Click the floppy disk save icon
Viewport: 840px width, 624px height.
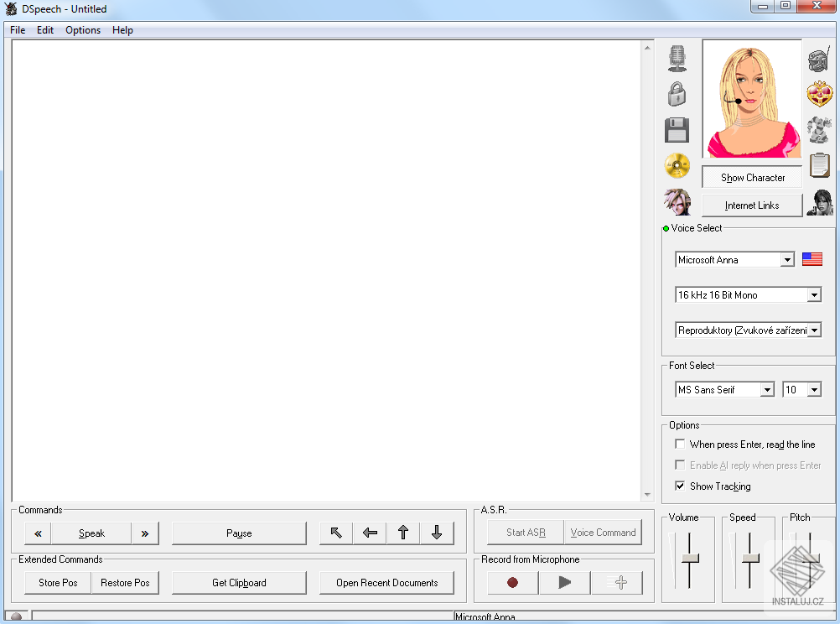677,130
